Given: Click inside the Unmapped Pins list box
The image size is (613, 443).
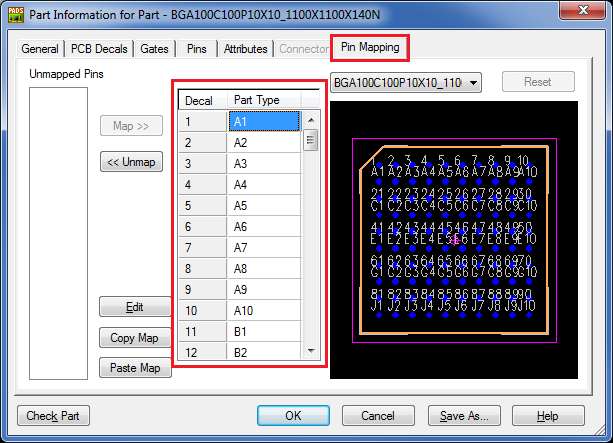Looking at the screenshot, I should (x=58, y=233).
